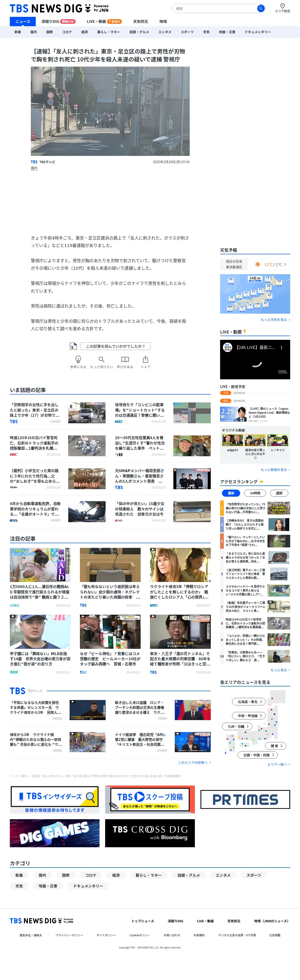
Task: Expand the 12℃ / 2℃ weather row chevron
Action: coord(285,264)
